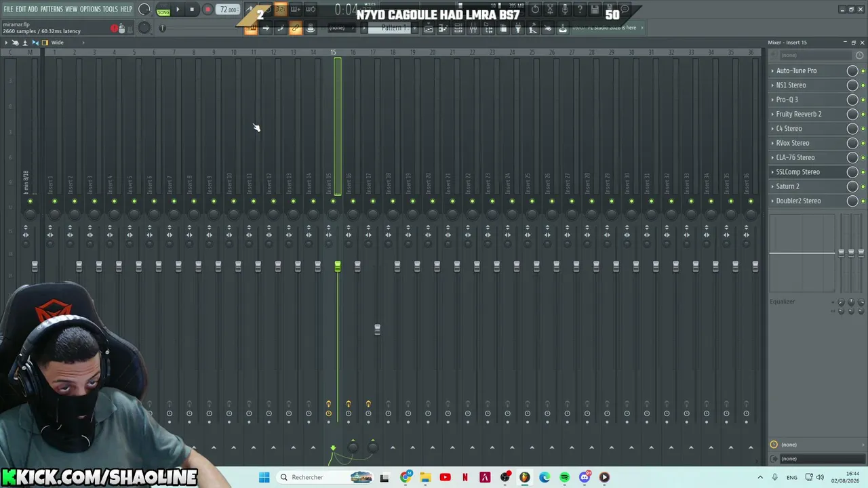This screenshot has height=488, width=868.
Task: Expand the Pro-Q 3 slot arrow
Action: pyautogui.click(x=772, y=100)
